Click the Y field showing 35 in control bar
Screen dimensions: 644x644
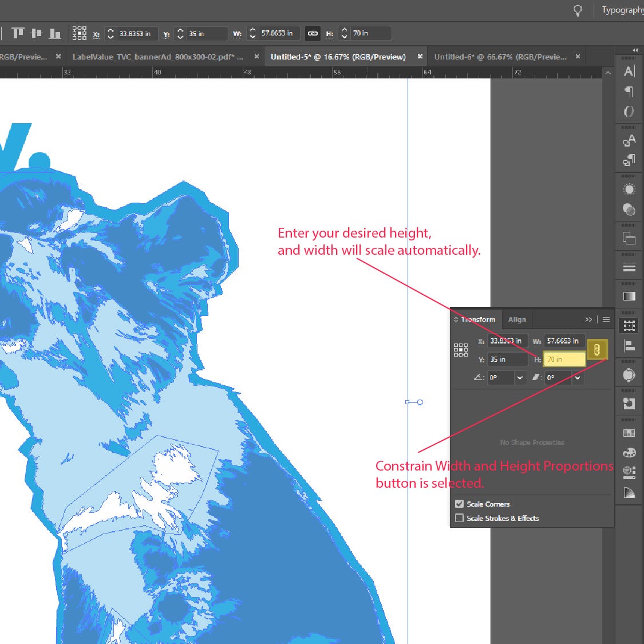point(206,34)
